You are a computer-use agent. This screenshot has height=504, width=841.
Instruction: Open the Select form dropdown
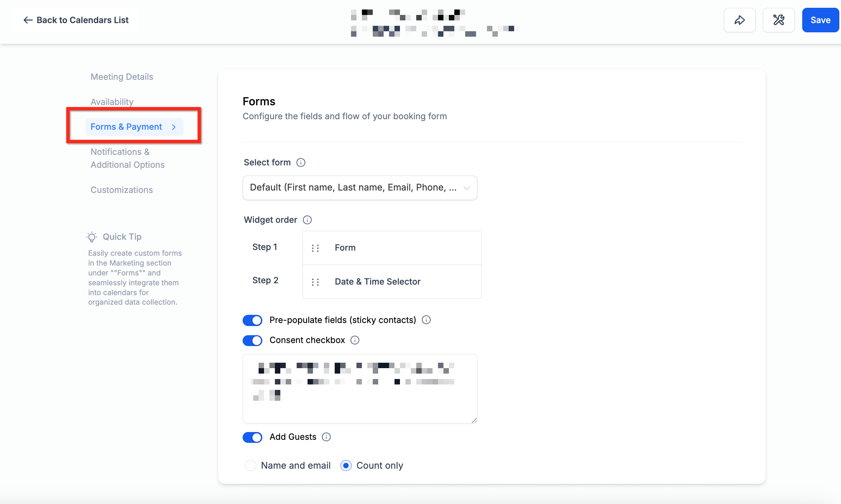click(360, 188)
